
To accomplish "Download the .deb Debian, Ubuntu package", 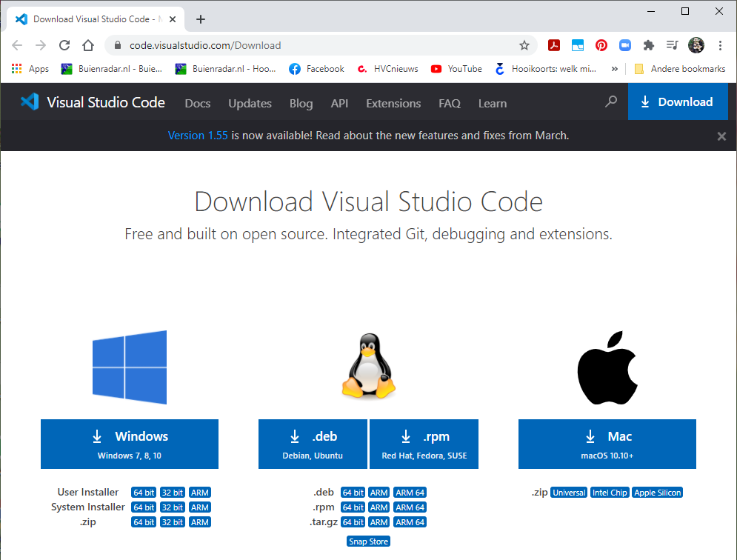I will point(313,444).
